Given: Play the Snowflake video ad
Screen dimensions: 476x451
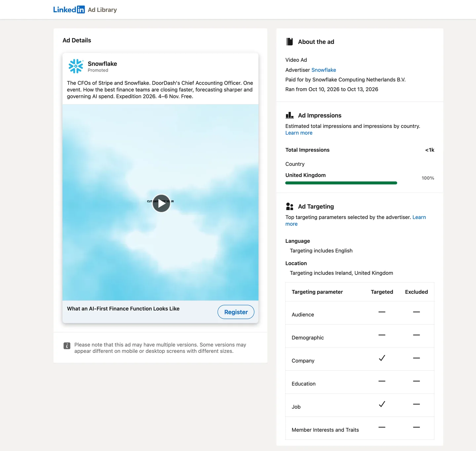Looking at the screenshot, I should point(161,203).
